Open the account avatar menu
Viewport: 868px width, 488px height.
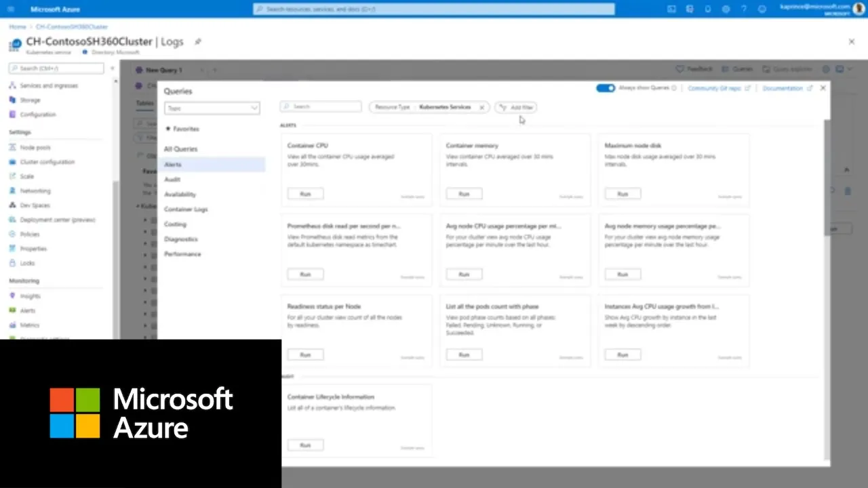point(859,9)
